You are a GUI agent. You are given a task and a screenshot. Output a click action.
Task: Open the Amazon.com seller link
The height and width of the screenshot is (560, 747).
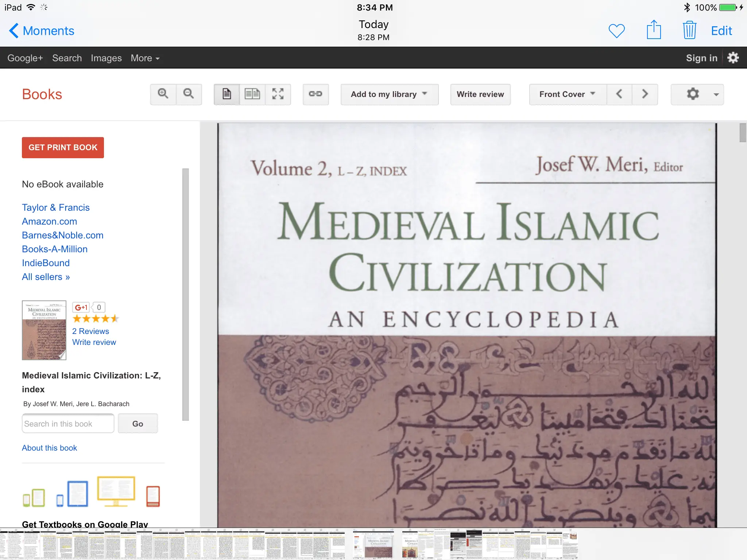pos(49,221)
